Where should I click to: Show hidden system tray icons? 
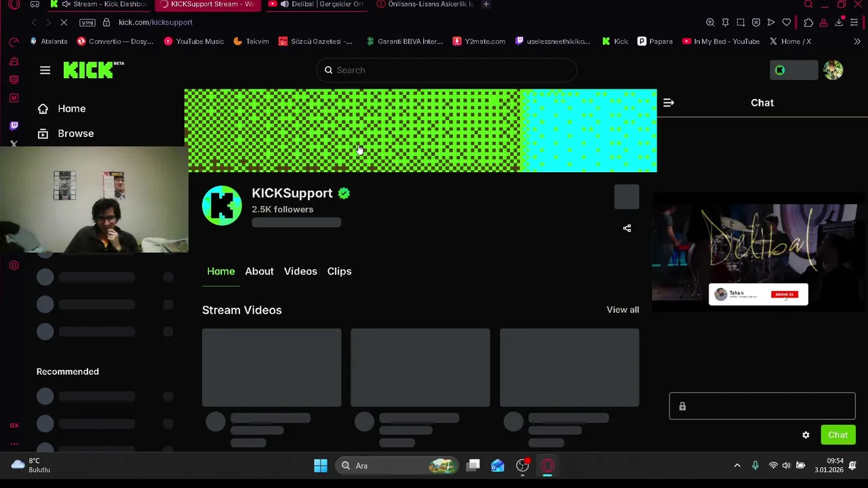point(737,466)
